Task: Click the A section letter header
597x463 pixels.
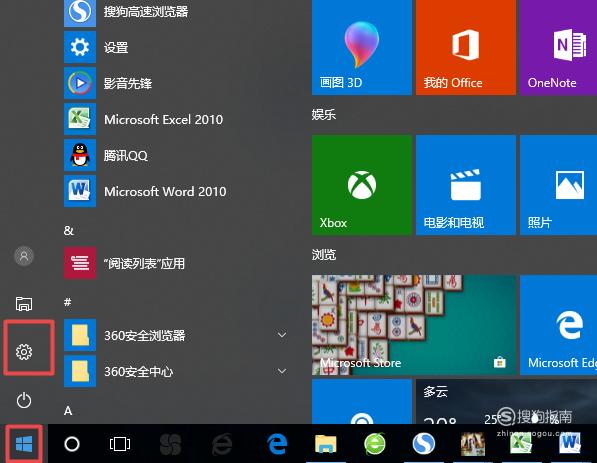Action: (x=68, y=410)
